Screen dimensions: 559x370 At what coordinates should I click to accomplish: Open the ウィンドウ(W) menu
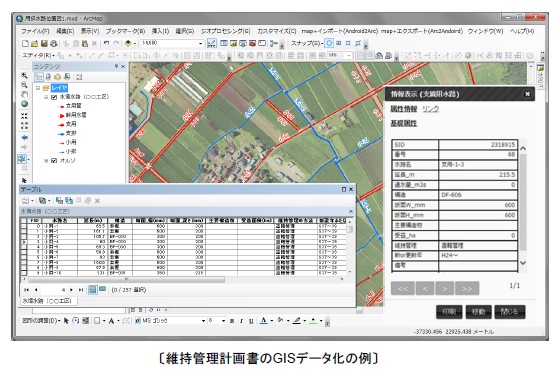(x=485, y=31)
